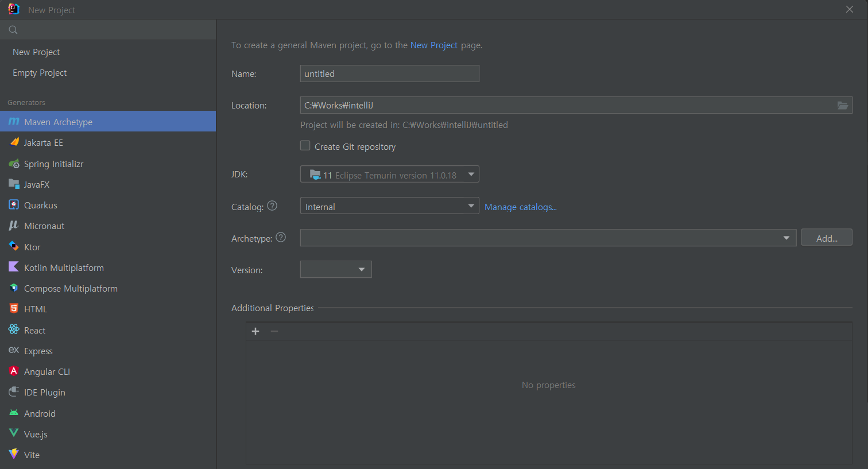
Task: Click the 'Additional Properties' section heading
Action: point(273,308)
